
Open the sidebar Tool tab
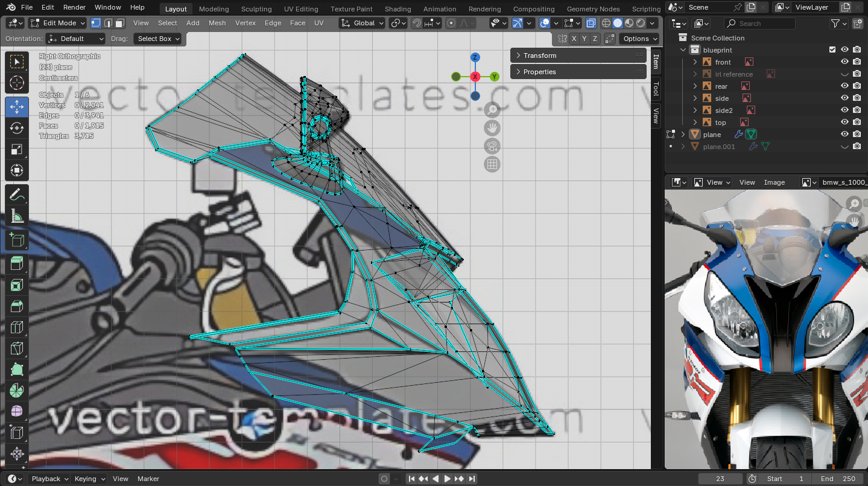pos(656,89)
